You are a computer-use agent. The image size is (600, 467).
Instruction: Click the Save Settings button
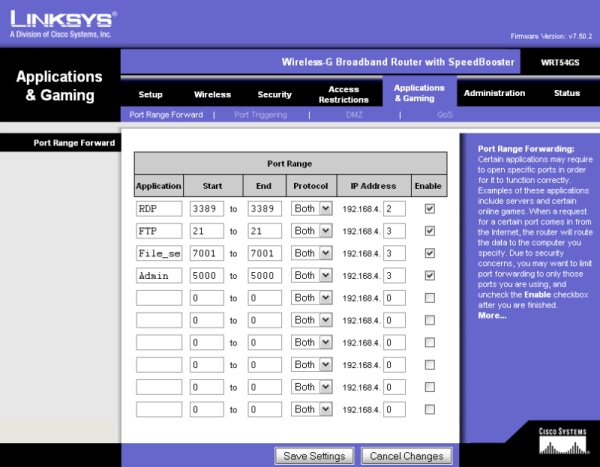(x=314, y=456)
